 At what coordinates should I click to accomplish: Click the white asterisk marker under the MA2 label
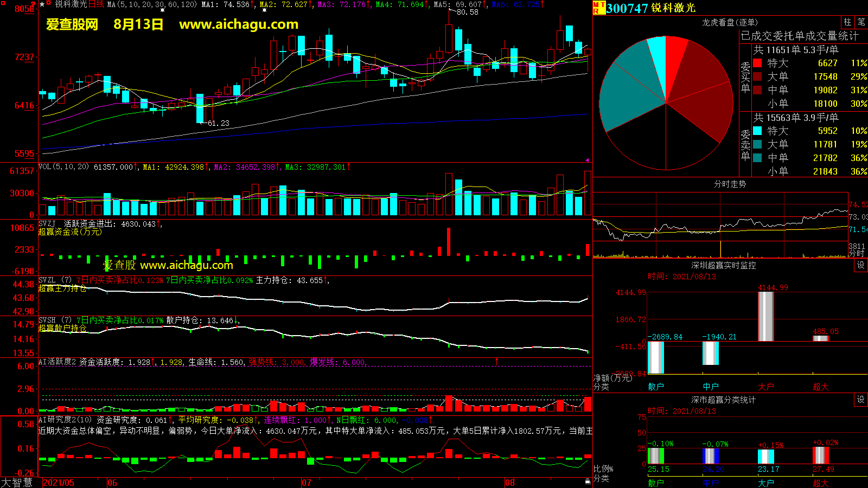pos(264,10)
